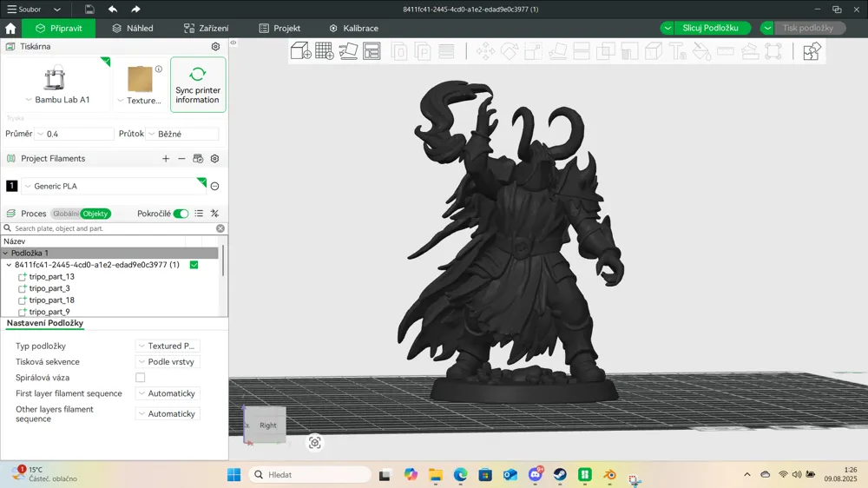Collapse the sidebar with the eye toggle
The height and width of the screenshot is (488, 868).
233,43
